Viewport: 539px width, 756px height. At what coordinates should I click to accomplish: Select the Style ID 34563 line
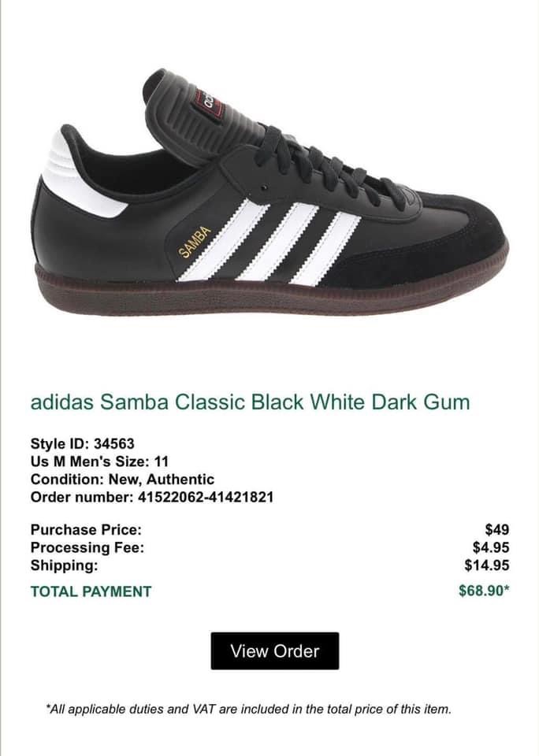click(83, 443)
